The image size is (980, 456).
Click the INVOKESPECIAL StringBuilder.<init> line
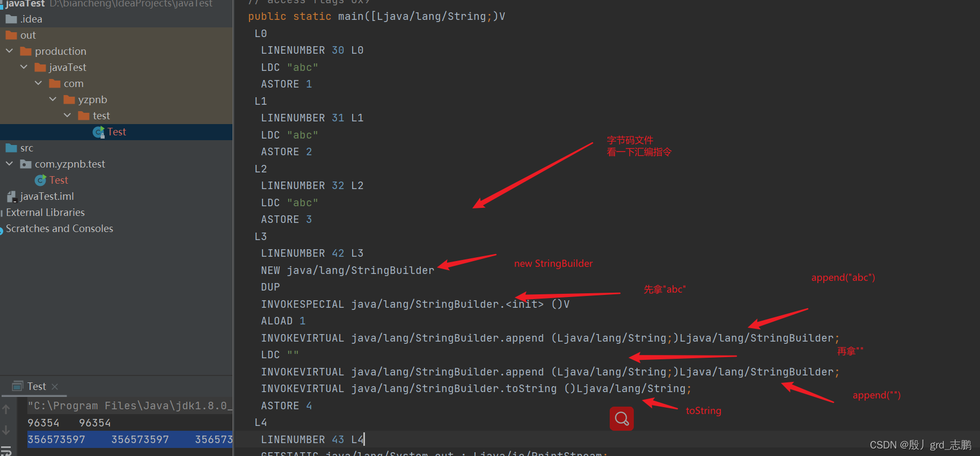tap(415, 305)
